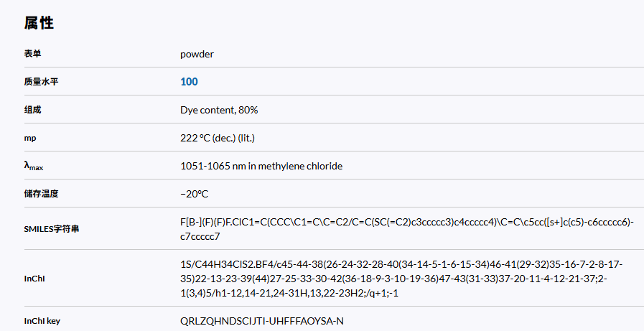Click the 质量水平 row label

point(42,82)
